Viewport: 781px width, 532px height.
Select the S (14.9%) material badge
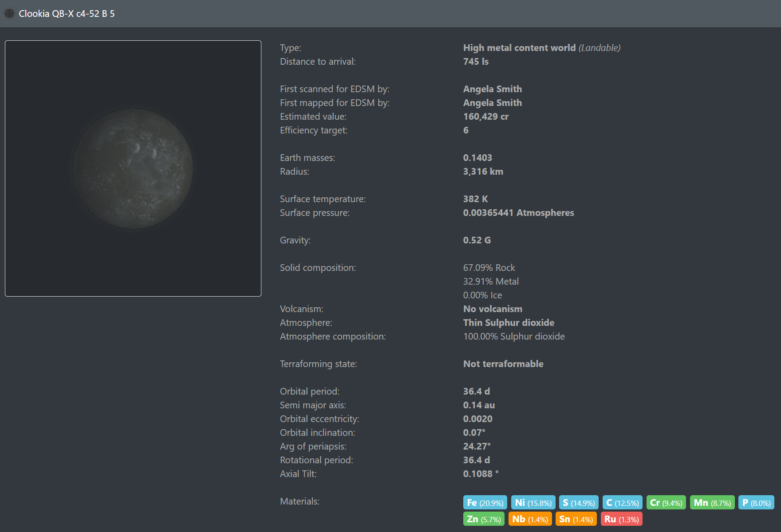tap(579, 503)
